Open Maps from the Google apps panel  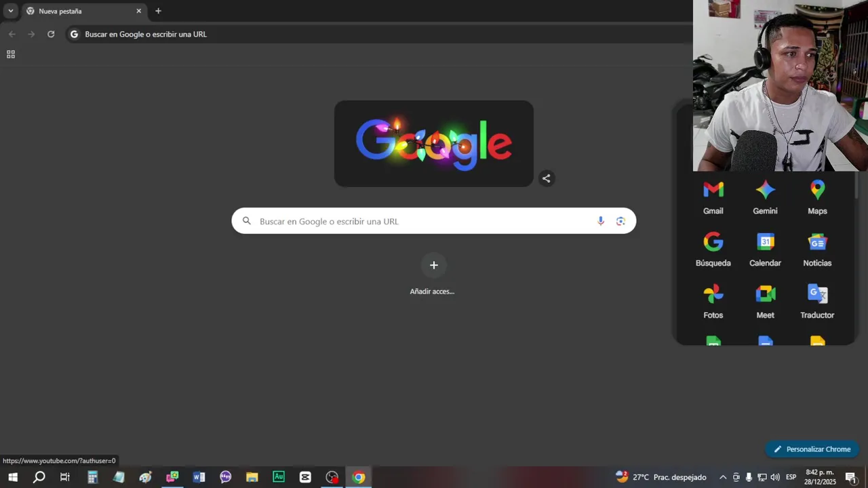pos(817,197)
